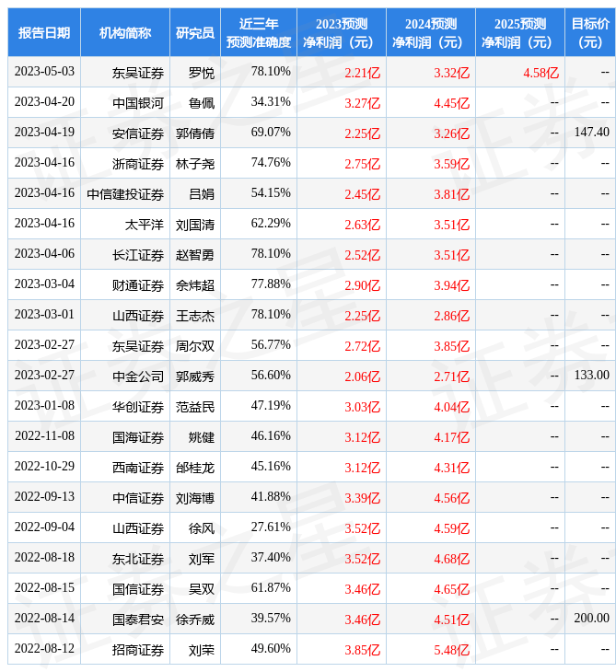Click the 机构简称 column header

tap(125, 32)
